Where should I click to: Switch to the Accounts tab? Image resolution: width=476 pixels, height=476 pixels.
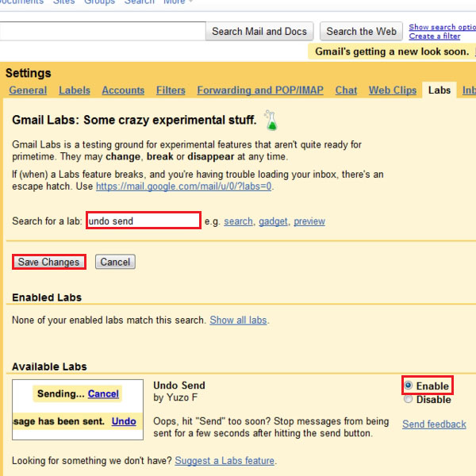[x=123, y=90]
